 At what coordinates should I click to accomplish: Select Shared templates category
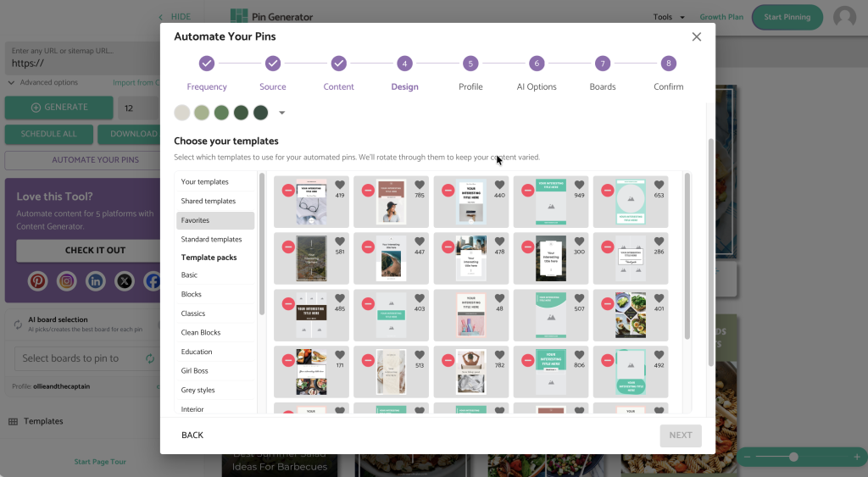[x=215, y=202]
